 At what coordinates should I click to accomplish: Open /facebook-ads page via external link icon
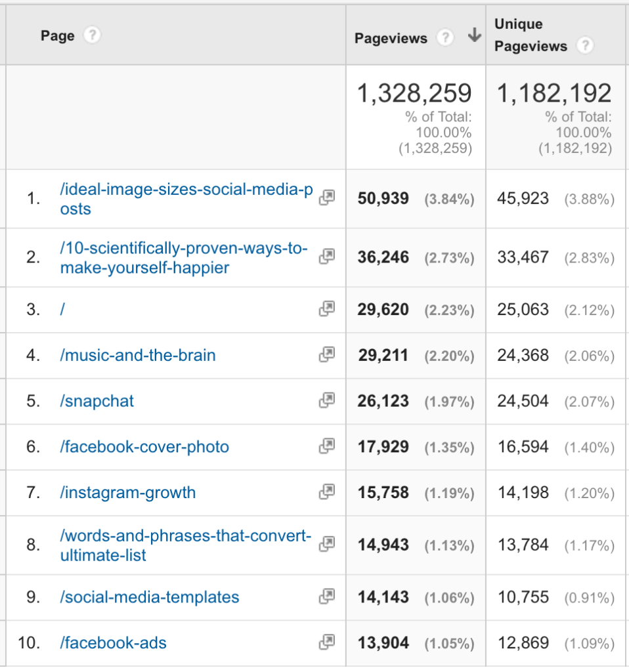[326, 643]
